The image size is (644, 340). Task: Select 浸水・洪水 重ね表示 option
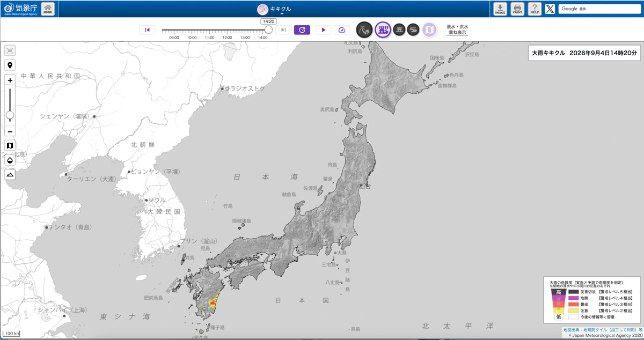point(458,29)
